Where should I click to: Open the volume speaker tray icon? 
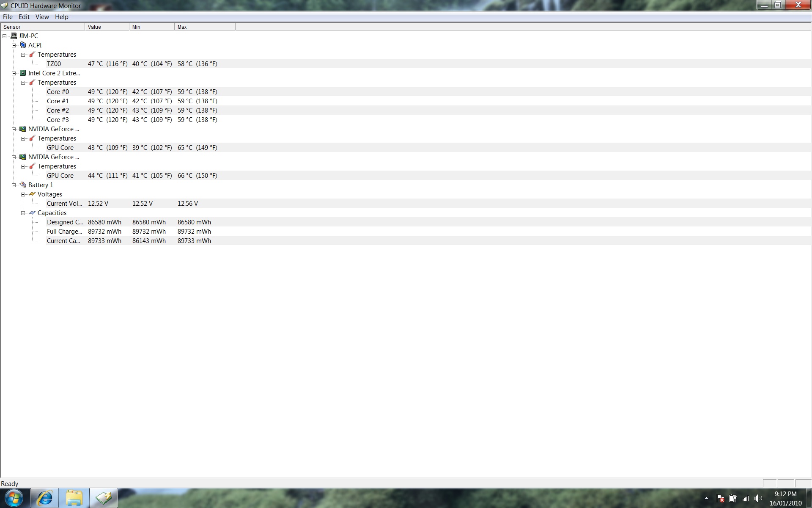pos(758,499)
